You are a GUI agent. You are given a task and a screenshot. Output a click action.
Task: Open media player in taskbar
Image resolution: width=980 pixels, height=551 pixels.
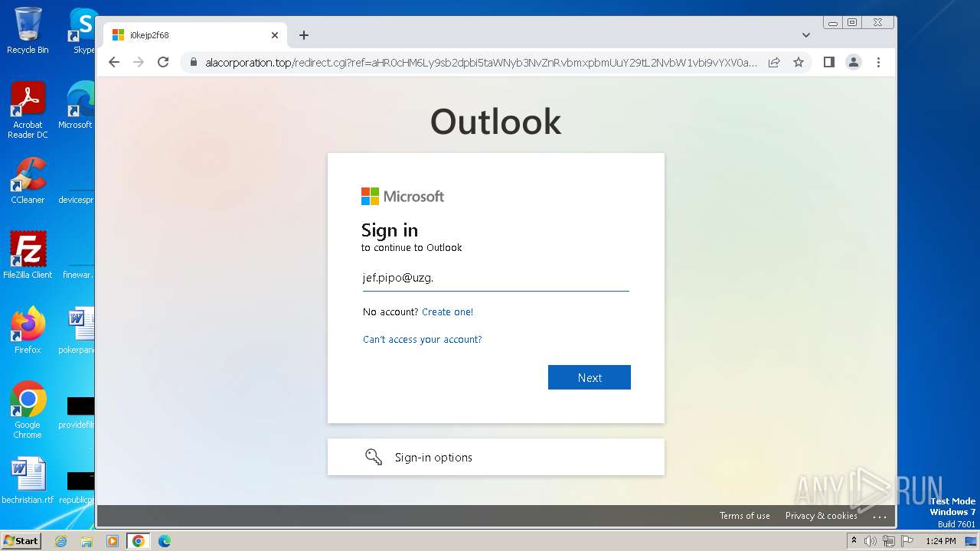tap(113, 541)
